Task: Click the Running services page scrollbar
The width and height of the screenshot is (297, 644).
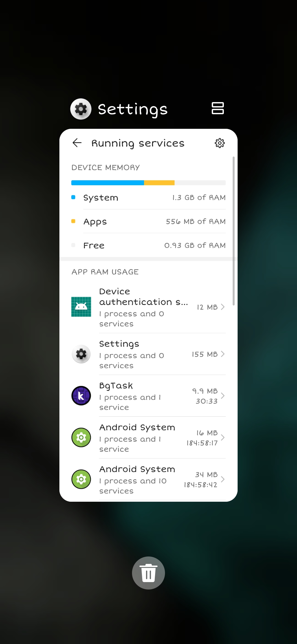Action: (x=234, y=231)
